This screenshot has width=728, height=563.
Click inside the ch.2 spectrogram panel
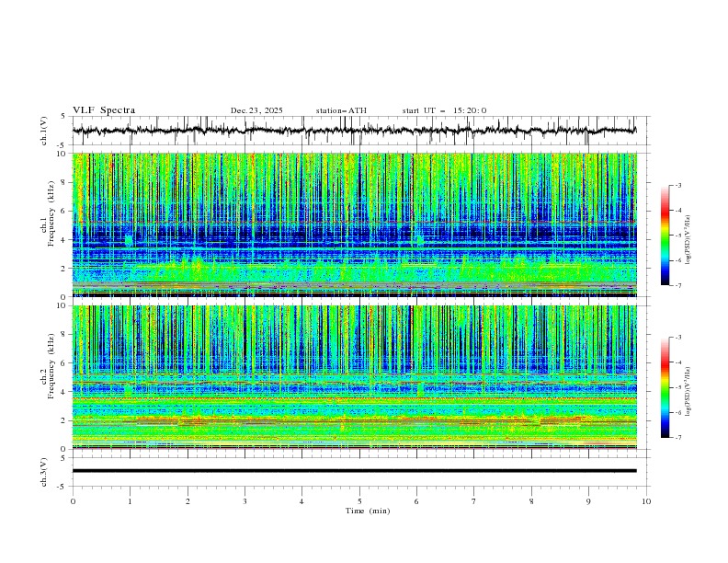coord(354,377)
